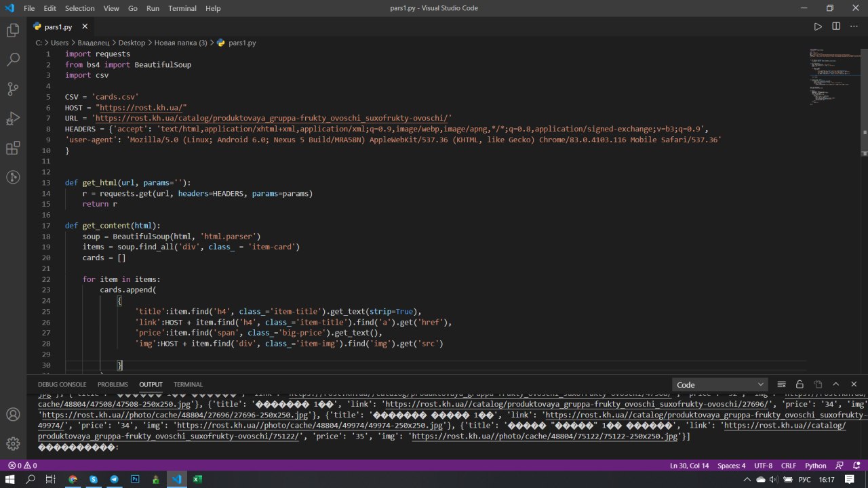Click the feedback icon in status bar
Image resolution: width=868 pixels, height=488 pixels.
click(840, 466)
